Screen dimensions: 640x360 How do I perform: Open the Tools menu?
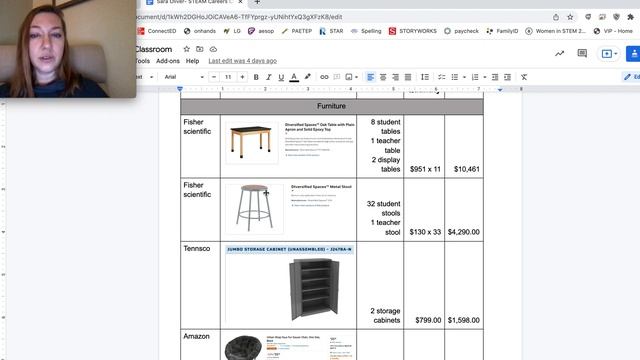pyautogui.click(x=142, y=61)
